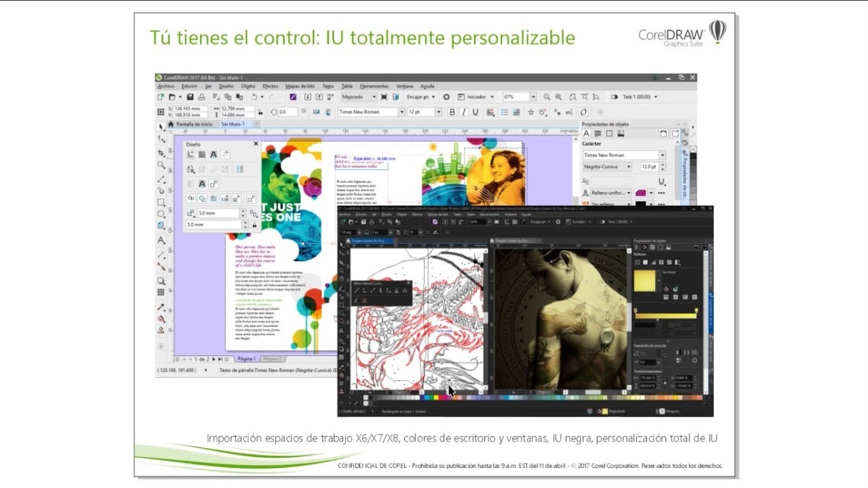Select the Transparency checkerboard tool in the light toolbox
The height and width of the screenshot is (488, 868).
tap(161, 292)
